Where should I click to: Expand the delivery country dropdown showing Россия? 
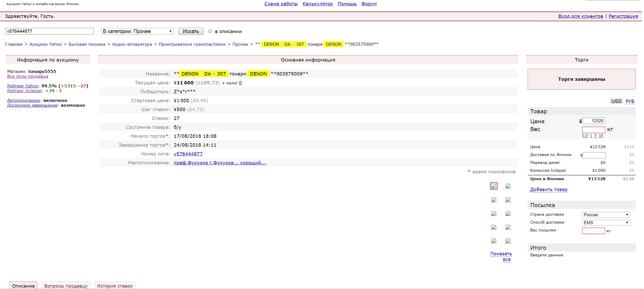(606, 215)
